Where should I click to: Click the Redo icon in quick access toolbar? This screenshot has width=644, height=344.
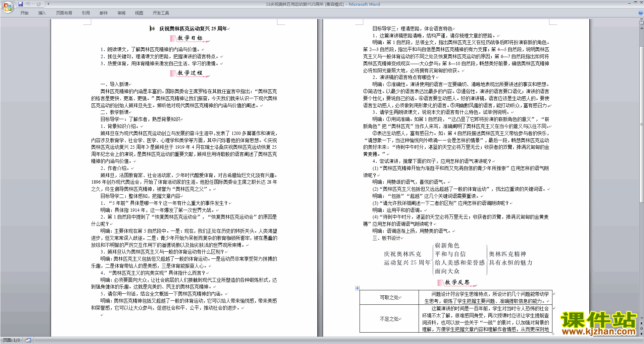coord(39,4)
